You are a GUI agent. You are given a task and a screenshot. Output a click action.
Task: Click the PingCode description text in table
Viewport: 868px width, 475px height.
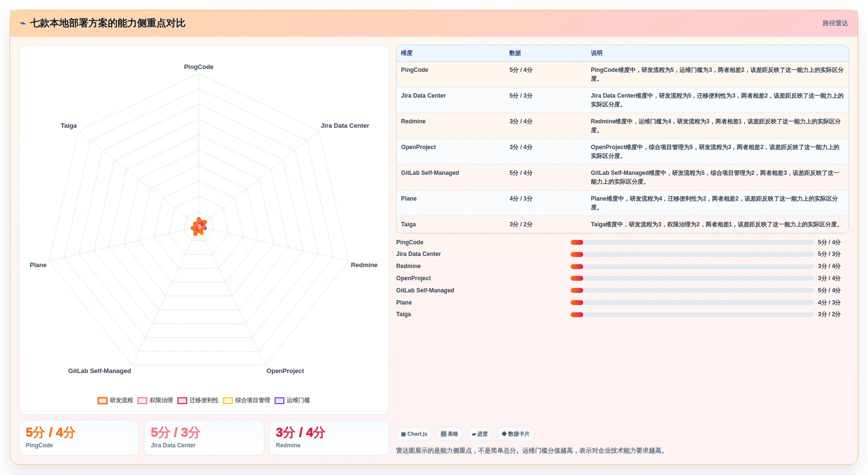[717, 74]
